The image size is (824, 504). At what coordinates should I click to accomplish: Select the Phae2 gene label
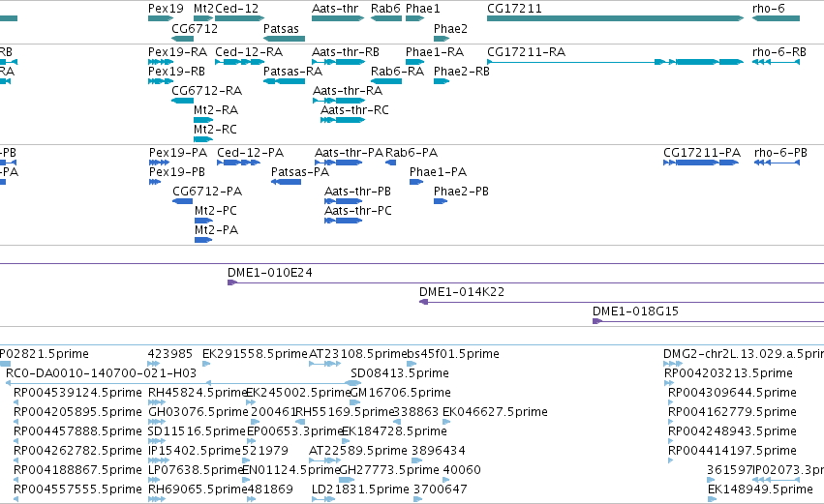[450, 29]
